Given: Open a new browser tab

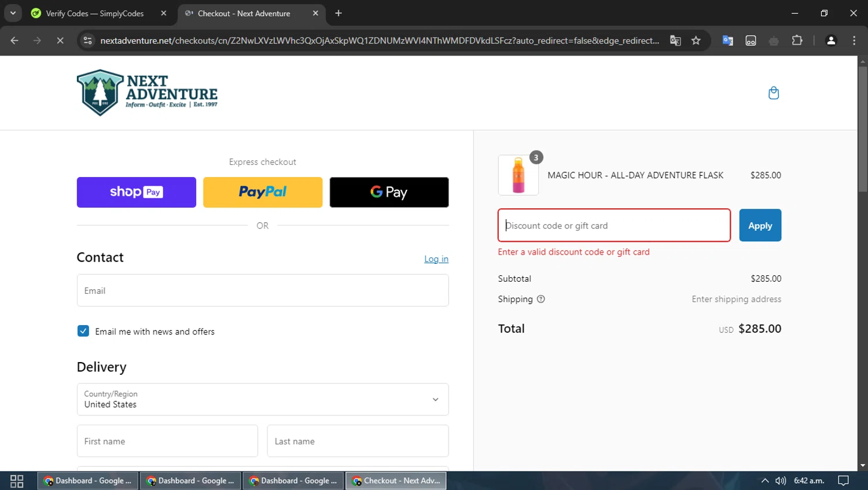Looking at the screenshot, I should pos(339,13).
